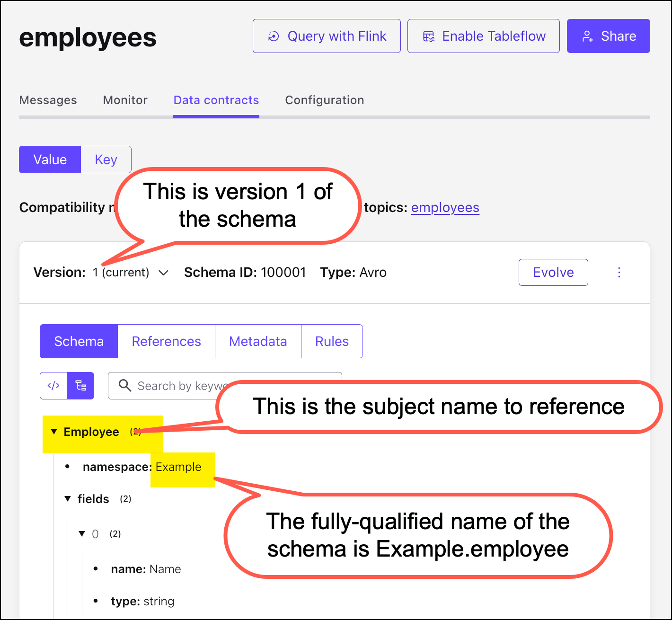Collapse field index 0 node

82,534
